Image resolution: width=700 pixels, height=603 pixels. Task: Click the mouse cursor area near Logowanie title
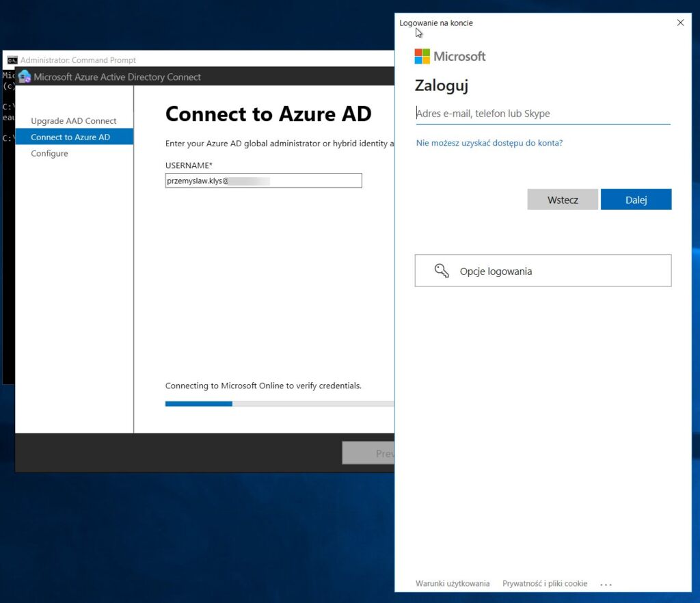[418, 32]
